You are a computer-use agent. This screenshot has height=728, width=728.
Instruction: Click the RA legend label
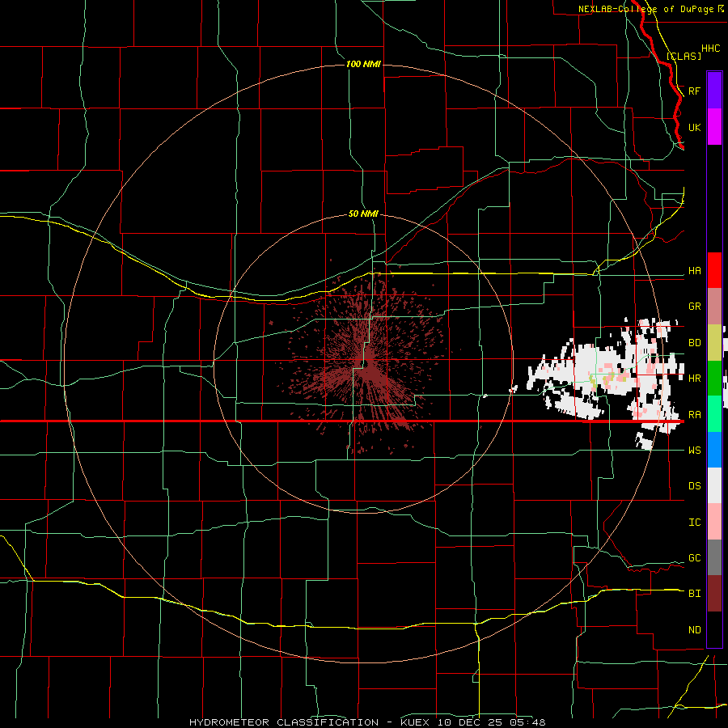point(694,415)
